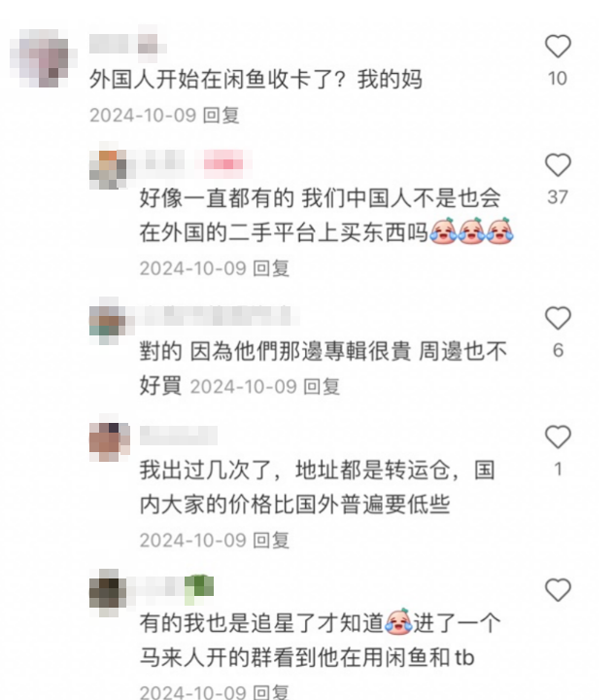The image size is (615, 700).
Task: Like the bottom comment about 马来人开的群
Action: 558,590
